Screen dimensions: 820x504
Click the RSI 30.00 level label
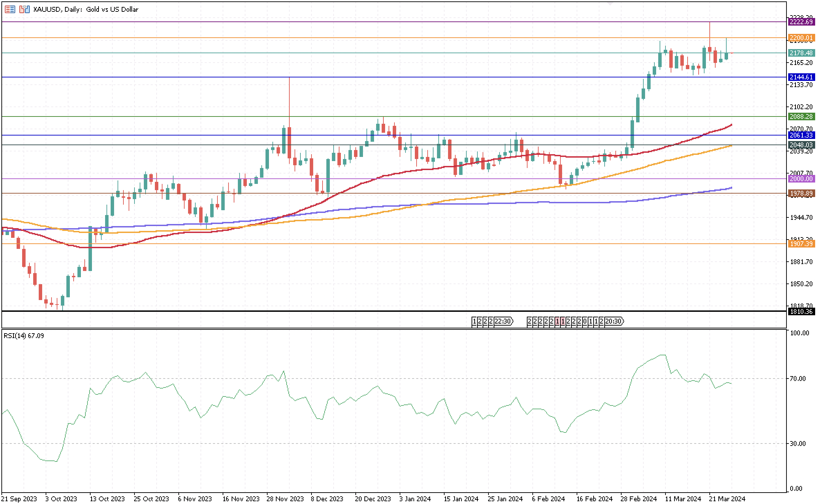798,444
